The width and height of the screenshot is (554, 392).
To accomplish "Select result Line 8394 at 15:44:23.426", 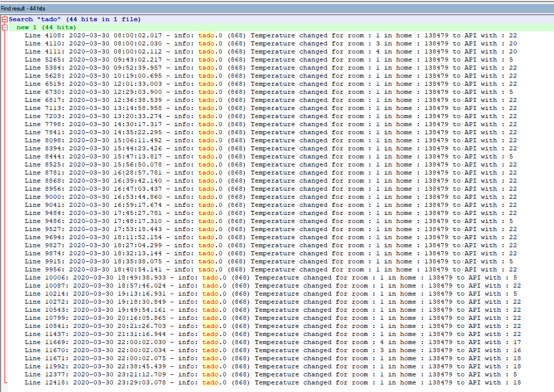I will click(270, 149).
